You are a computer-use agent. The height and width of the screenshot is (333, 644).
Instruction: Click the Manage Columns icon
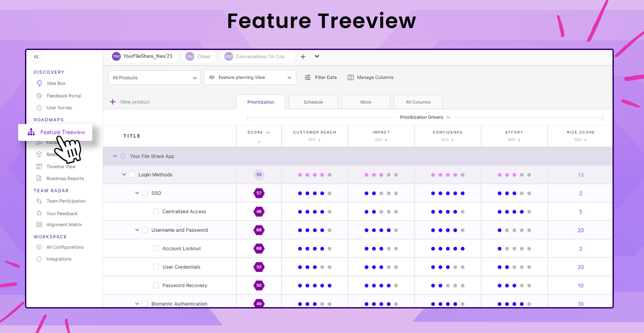pos(351,78)
